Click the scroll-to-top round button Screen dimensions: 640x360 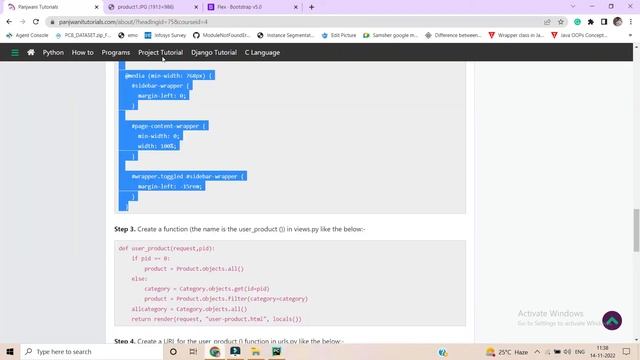point(612,321)
